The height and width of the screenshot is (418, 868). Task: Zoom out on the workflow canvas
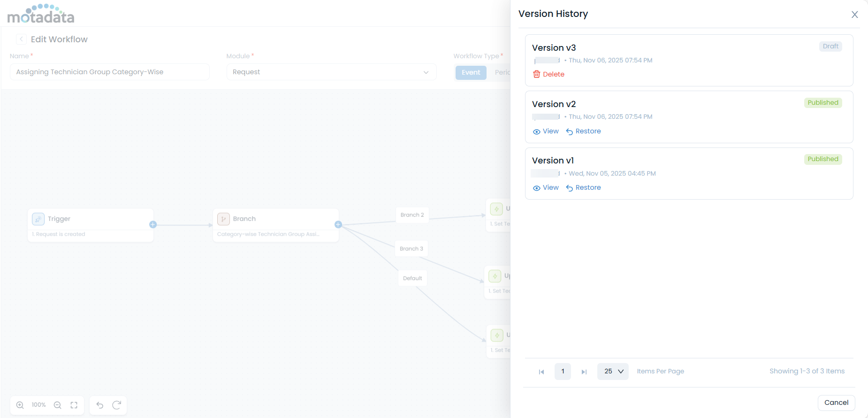pyautogui.click(x=58, y=405)
